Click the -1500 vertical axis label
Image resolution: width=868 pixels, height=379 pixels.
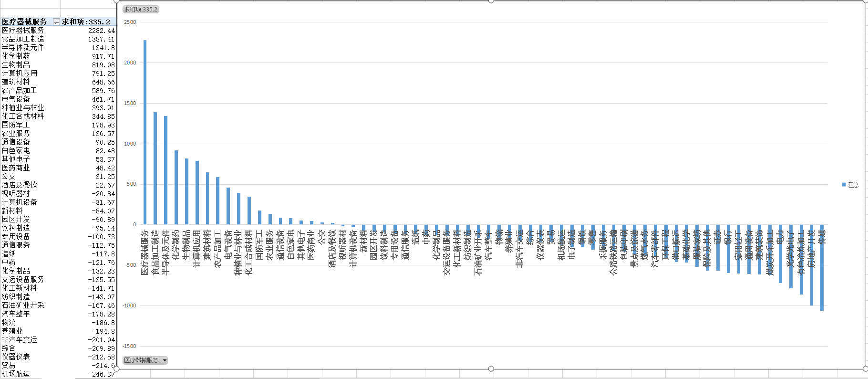coord(129,346)
